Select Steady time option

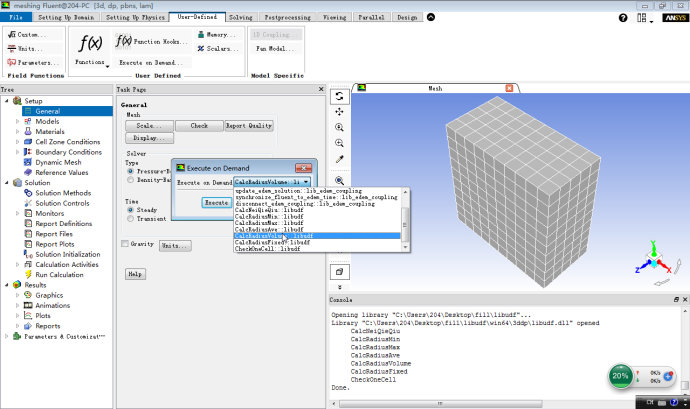point(130,210)
